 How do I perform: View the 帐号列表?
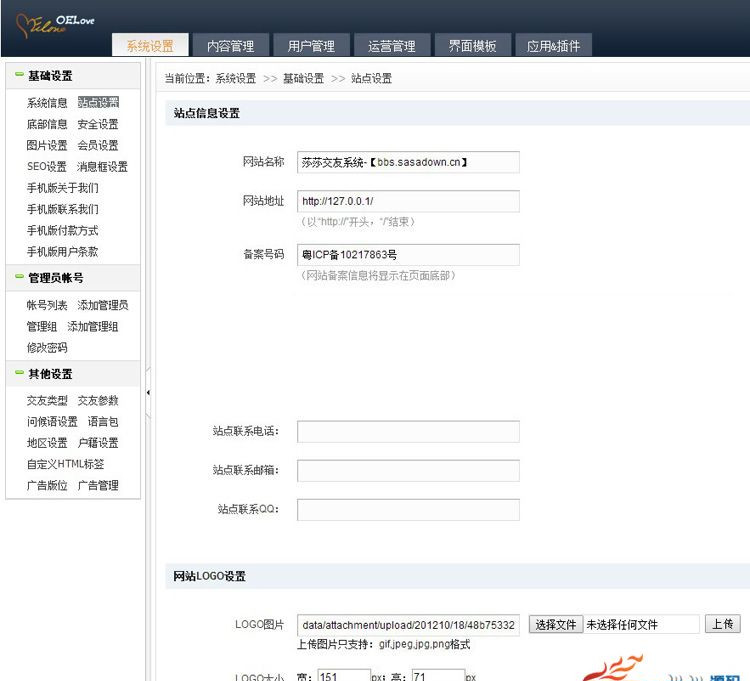click(x=47, y=305)
